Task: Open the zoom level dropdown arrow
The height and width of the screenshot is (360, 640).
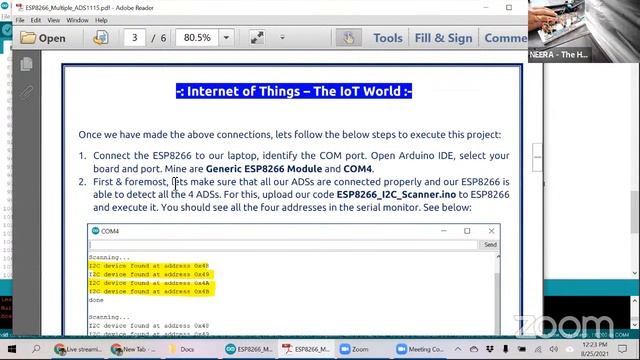Action: coord(226,38)
